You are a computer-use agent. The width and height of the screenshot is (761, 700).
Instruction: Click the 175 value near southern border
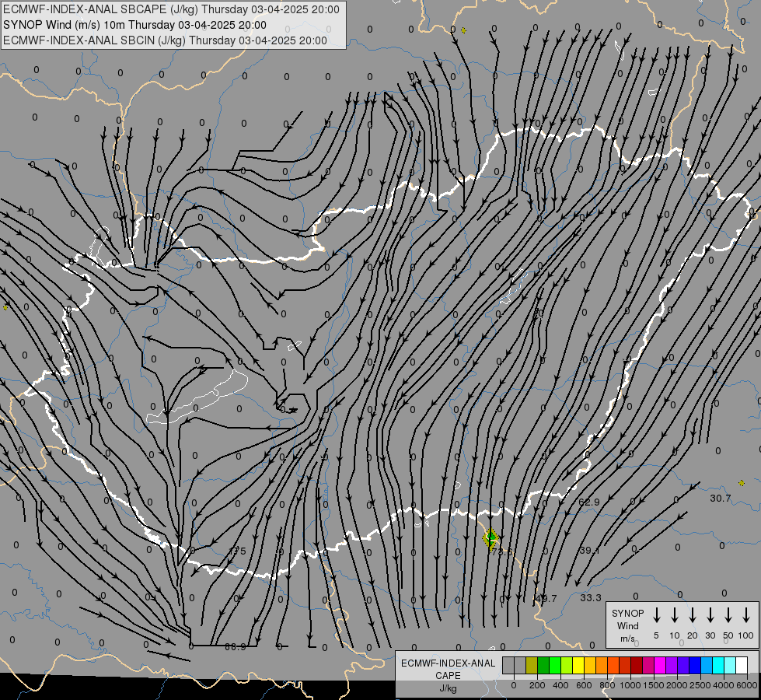237,551
